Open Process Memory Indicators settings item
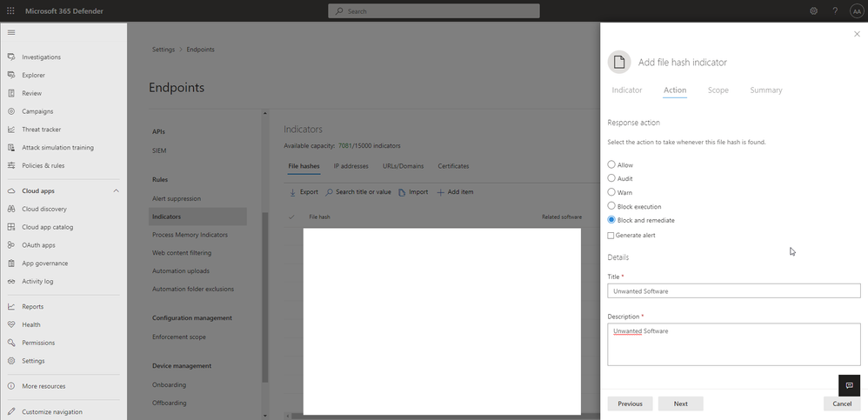The image size is (868, 420). click(190, 235)
